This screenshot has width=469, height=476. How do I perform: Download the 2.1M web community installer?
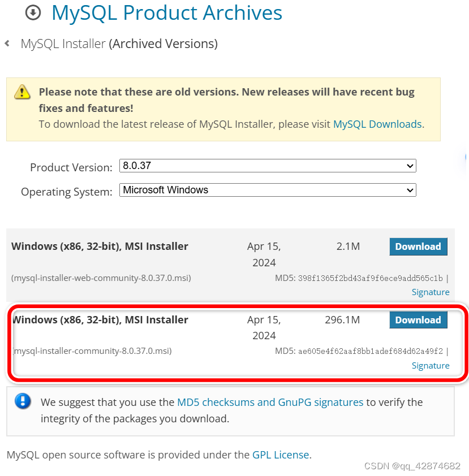pos(418,246)
